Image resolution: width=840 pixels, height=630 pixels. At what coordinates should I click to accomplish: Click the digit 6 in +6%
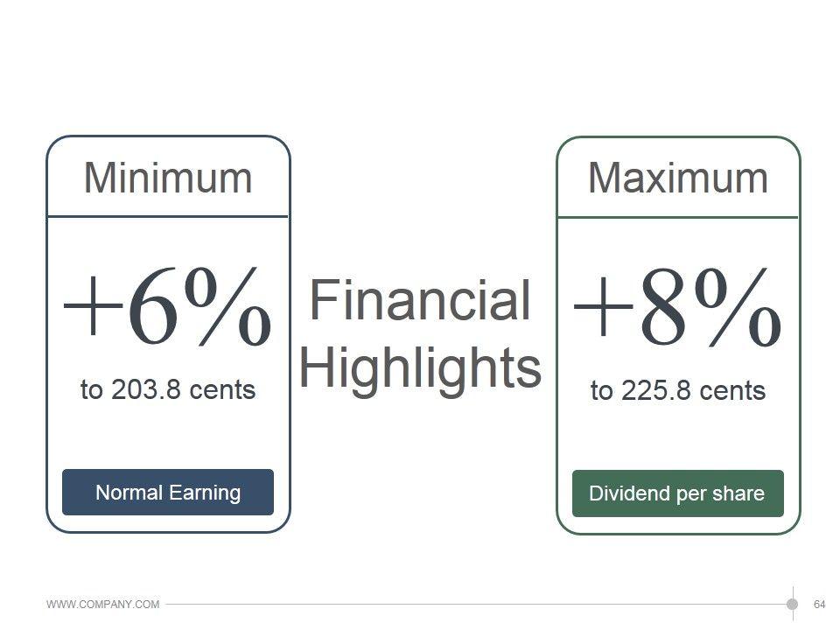157,308
